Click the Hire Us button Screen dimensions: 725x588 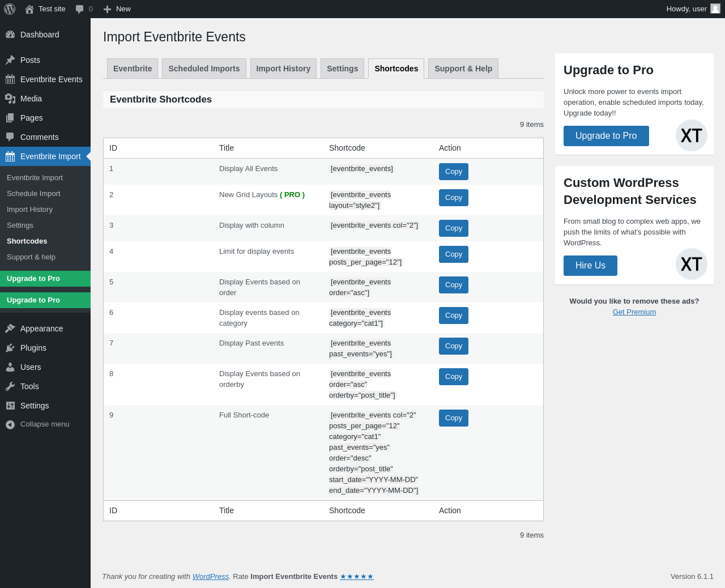[x=590, y=266]
